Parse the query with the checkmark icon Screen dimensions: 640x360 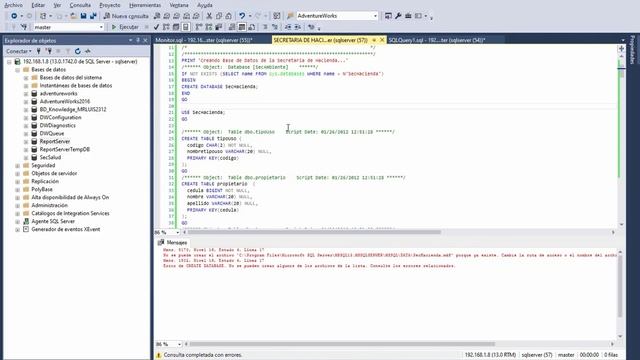[156, 27]
